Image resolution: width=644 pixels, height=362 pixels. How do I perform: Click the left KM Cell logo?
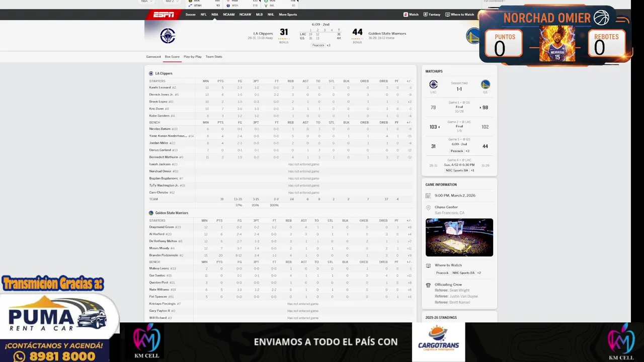click(x=146, y=341)
